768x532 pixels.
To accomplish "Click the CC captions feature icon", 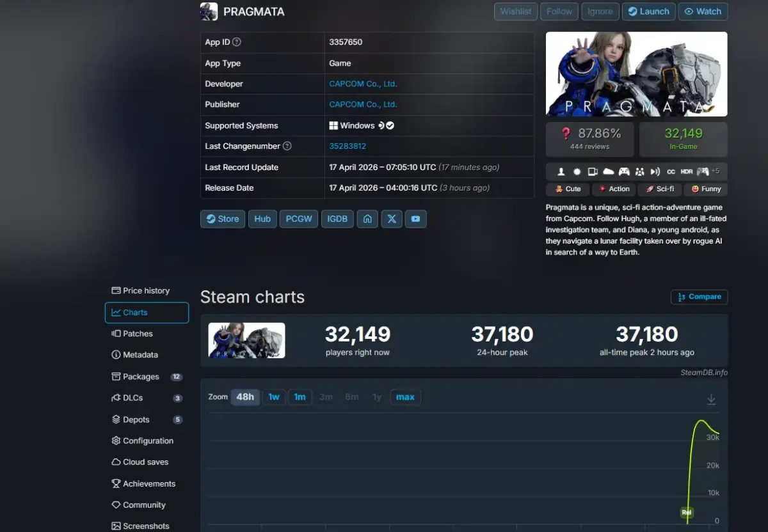I will point(671,171).
